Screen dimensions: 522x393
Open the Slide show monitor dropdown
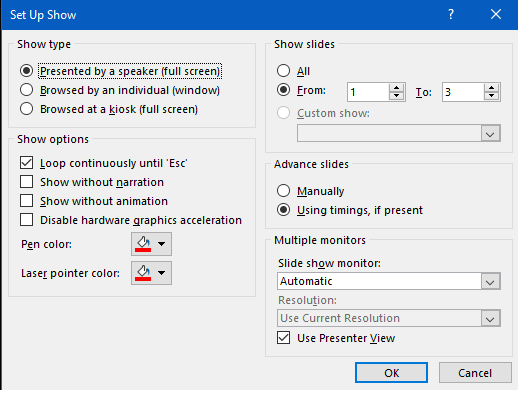point(389,281)
